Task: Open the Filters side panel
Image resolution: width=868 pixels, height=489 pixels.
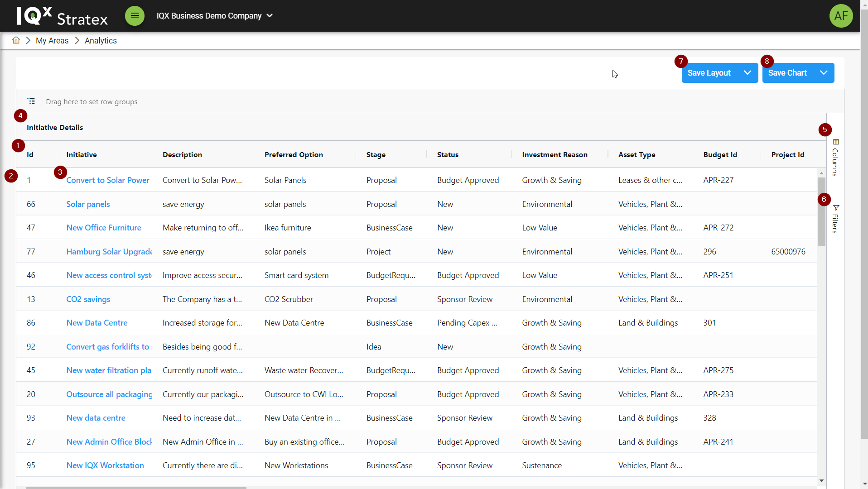Action: 835,219
